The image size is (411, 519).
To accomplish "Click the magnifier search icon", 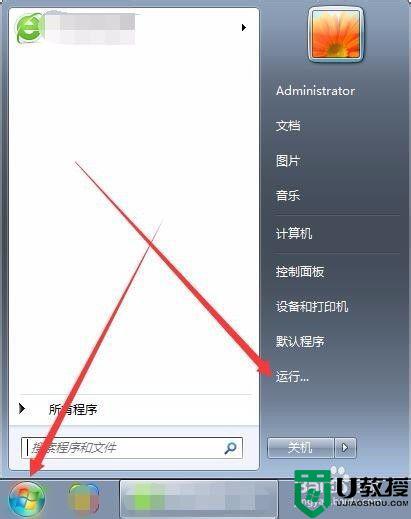I will (x=230, y=448).
